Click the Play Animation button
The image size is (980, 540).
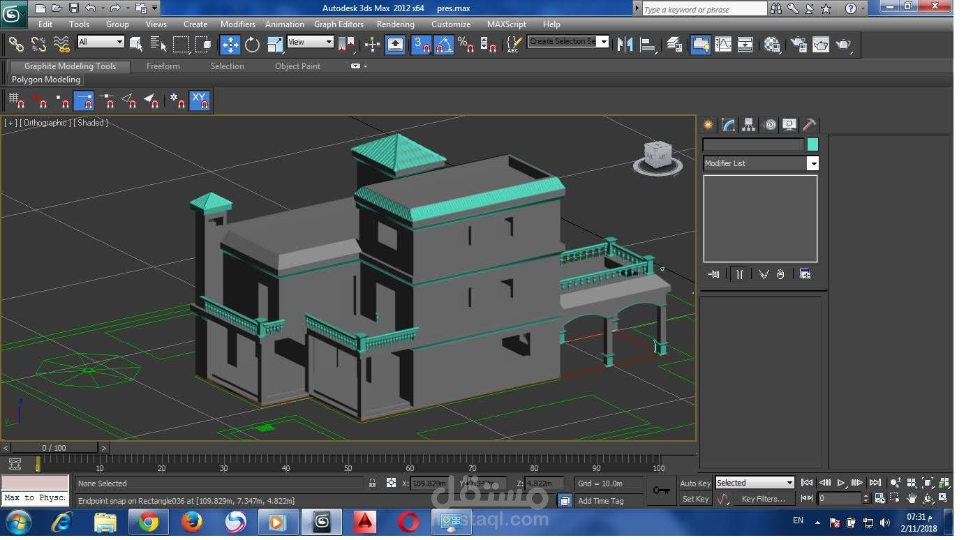pyautogui.click(x=841, y=483)
